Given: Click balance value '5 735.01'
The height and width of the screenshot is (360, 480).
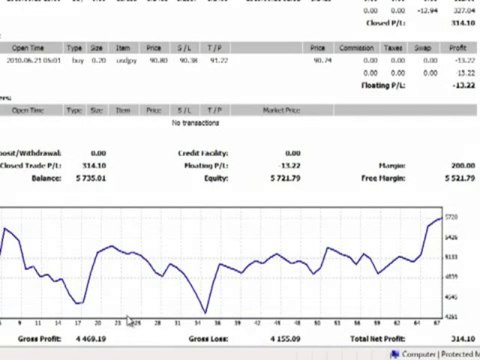Looking at the screenshot, I should pyautogui.click(x=91, y=178).
